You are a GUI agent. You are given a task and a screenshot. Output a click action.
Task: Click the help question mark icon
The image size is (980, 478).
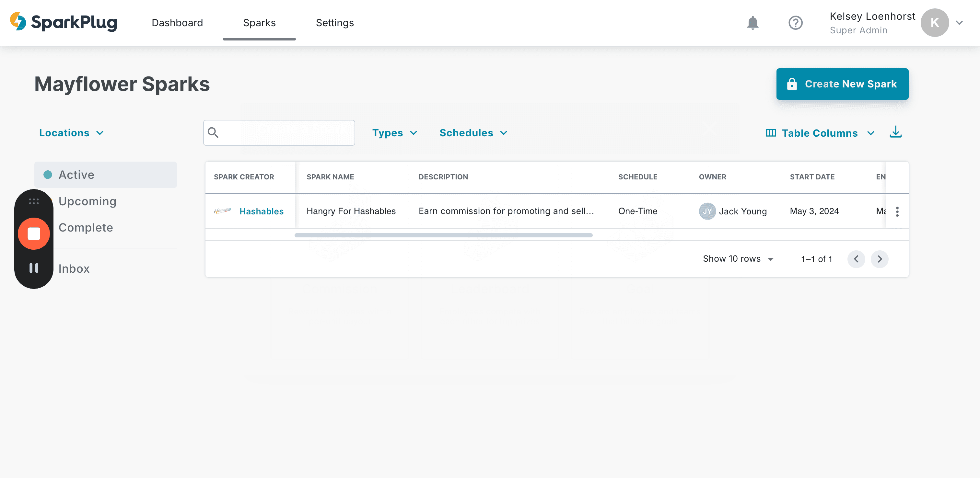click(795, 23)
